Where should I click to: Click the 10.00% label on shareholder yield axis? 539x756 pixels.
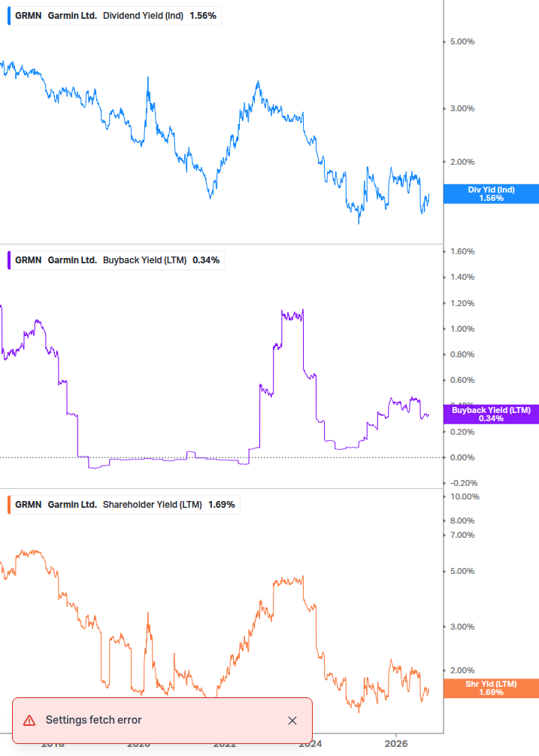pos(465,496)
